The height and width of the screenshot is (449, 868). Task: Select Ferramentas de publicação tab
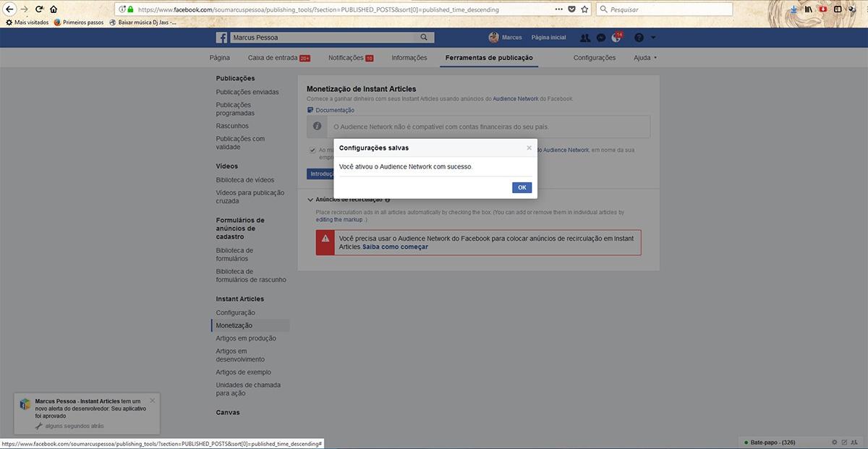pyautogui.click(x=489, y=58)
